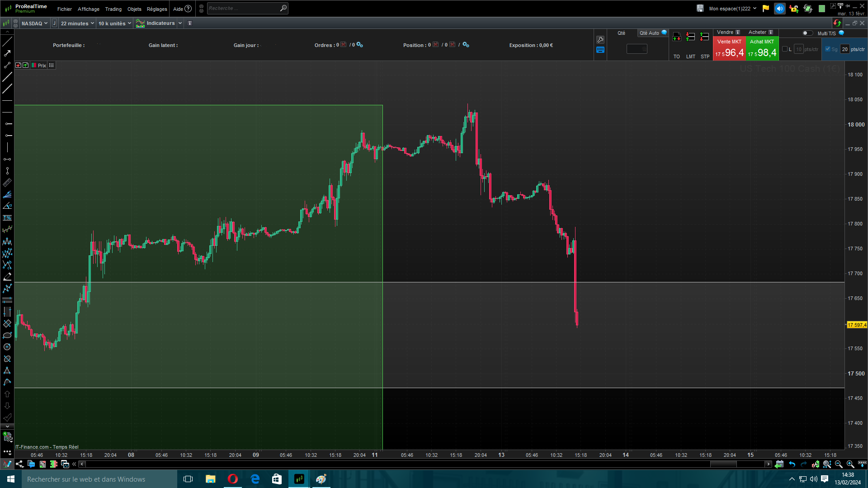Select the LMT limit order icon
Screen dimensions: 868x488
pyautogui.click(x=690, y=37)
